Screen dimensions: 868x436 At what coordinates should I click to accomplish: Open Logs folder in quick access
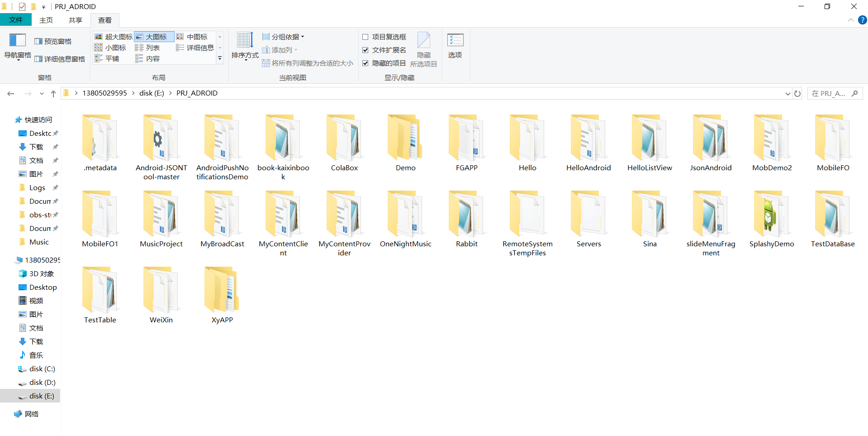pyautogui.click(x=37, y=187)
